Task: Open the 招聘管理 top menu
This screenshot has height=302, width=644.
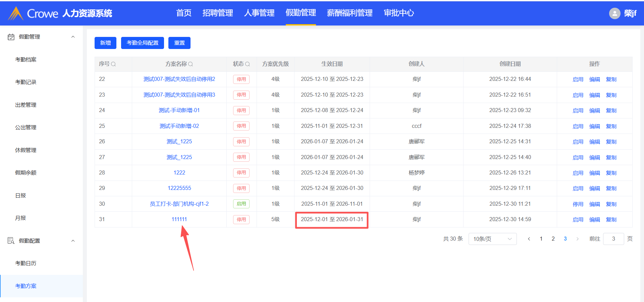Action: pos(218,13)
